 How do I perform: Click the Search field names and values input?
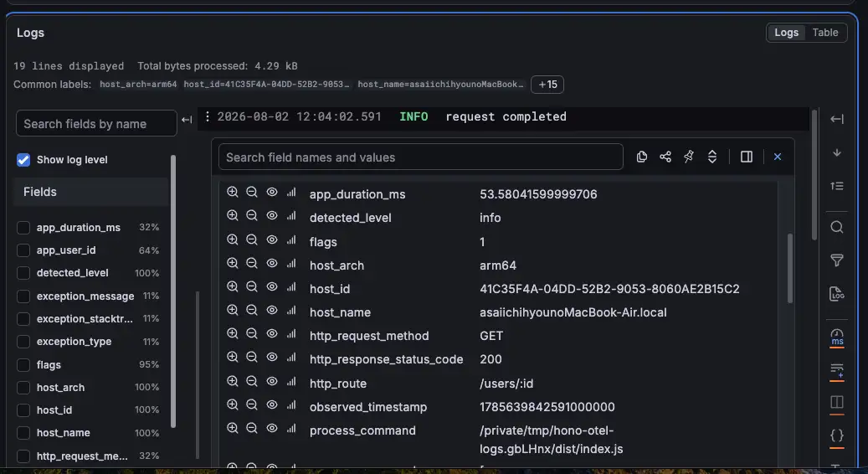(x=421, y=157)
